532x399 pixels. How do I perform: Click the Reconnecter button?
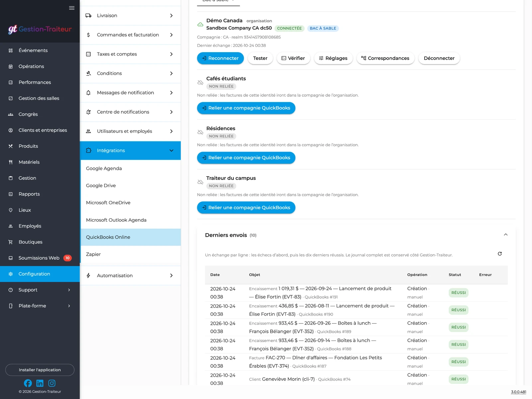220,58
